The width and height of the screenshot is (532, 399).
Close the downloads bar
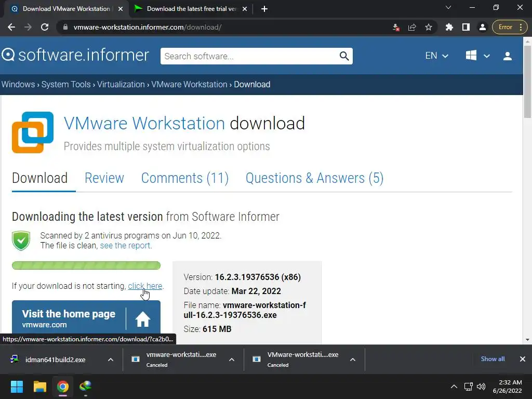pos(523,359)
